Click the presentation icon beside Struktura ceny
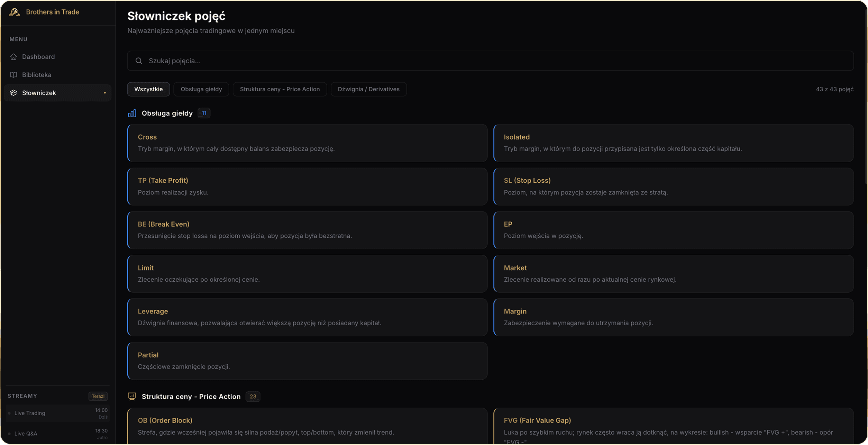 click(132, 396)
